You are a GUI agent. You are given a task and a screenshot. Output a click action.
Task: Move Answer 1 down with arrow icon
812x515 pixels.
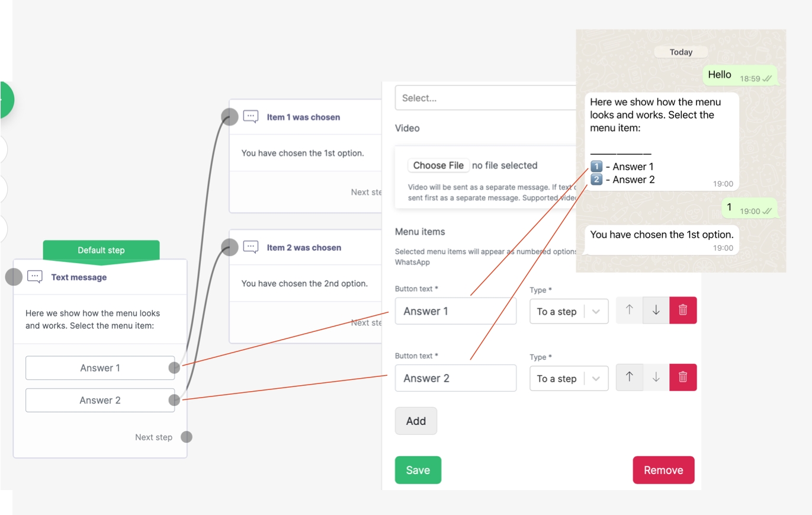coord(656,311)
